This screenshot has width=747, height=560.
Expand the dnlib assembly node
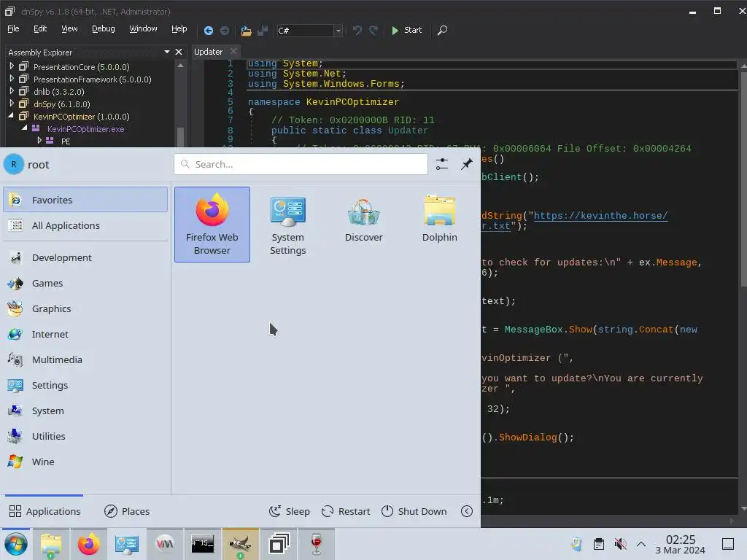coord(12,91)
